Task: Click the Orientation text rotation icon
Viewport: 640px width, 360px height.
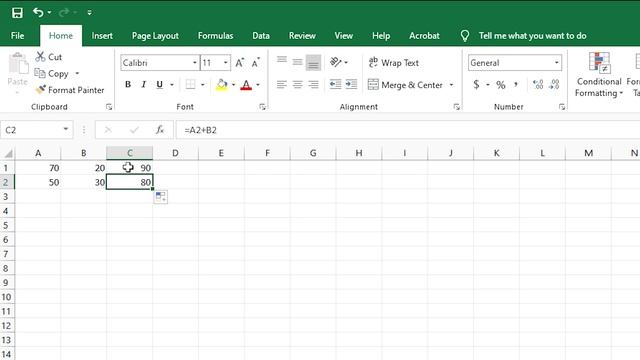Action: 336,62
